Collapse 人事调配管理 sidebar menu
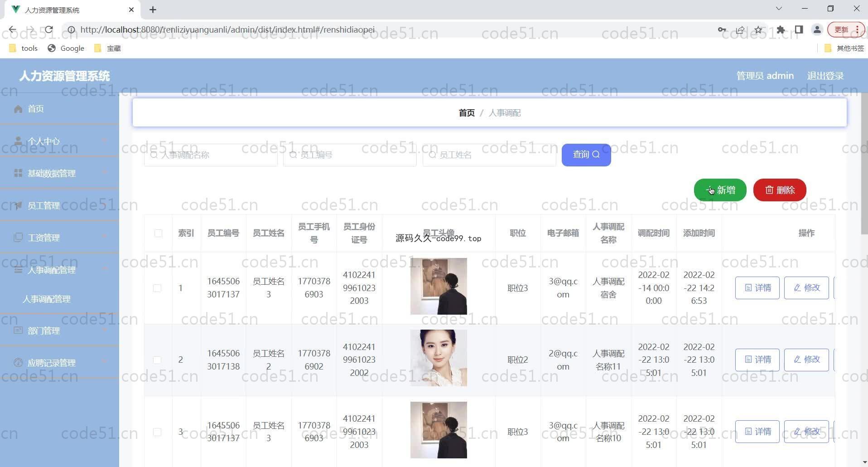The width and height of the screenshot is (868, 467). point(59,270)
